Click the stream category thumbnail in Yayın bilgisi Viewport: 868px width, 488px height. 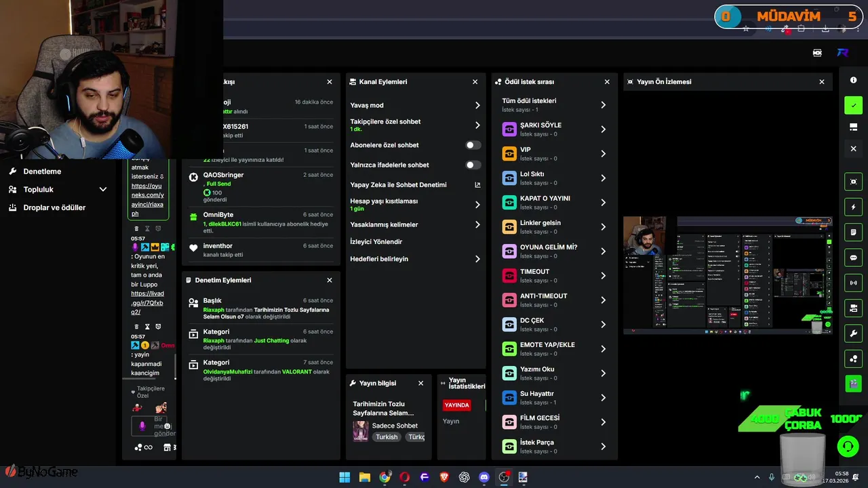360,431
